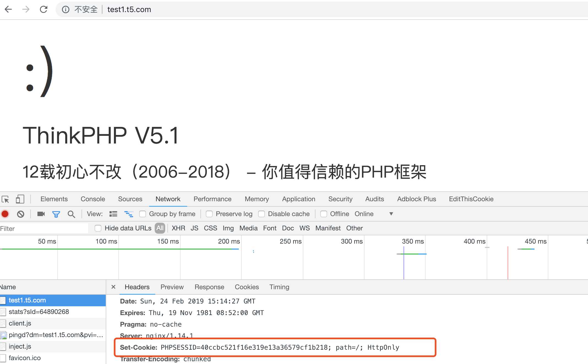Toggle the waterfall overview view icon
The height and width of the screenshot is (364, 588).
coord(129,214)
